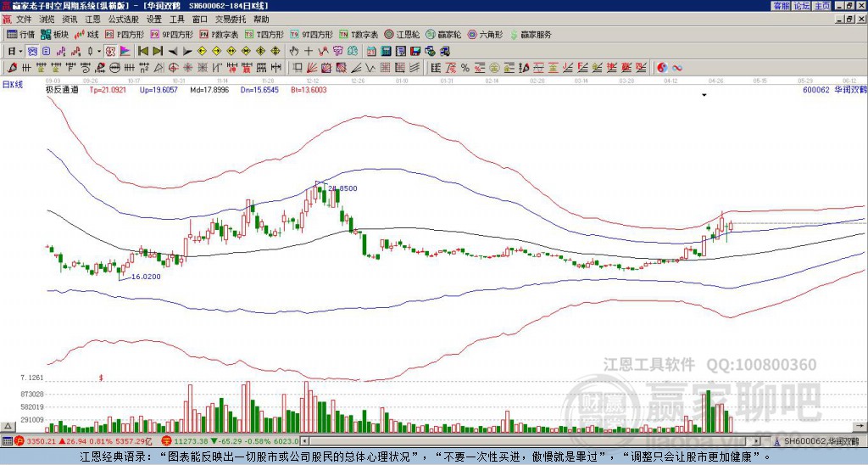Open the T数字表 number table
Image resolution: width=868 pixels, height=465 pixels.
[x=359, y=34]
